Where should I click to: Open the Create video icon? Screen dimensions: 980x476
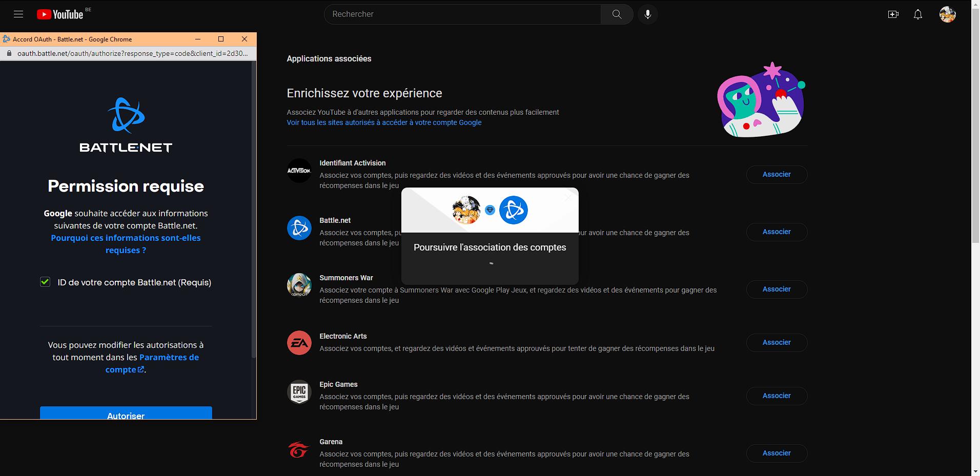click(893, 14)
